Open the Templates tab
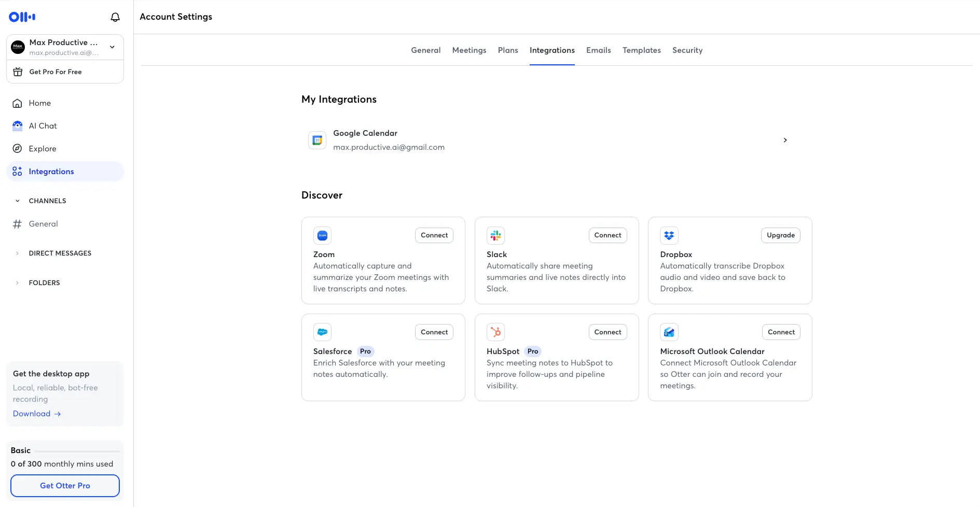Screen dimensions: 980x507 [x=641, y=50]
